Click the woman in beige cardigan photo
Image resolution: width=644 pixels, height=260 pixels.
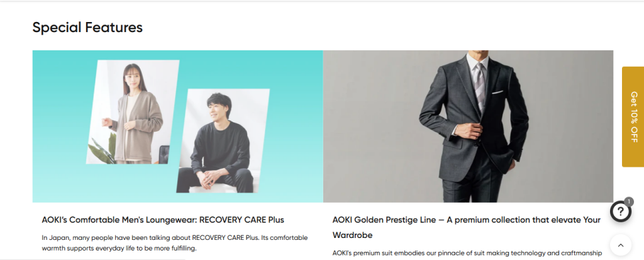pyautogui.click(x=132, y=112)
